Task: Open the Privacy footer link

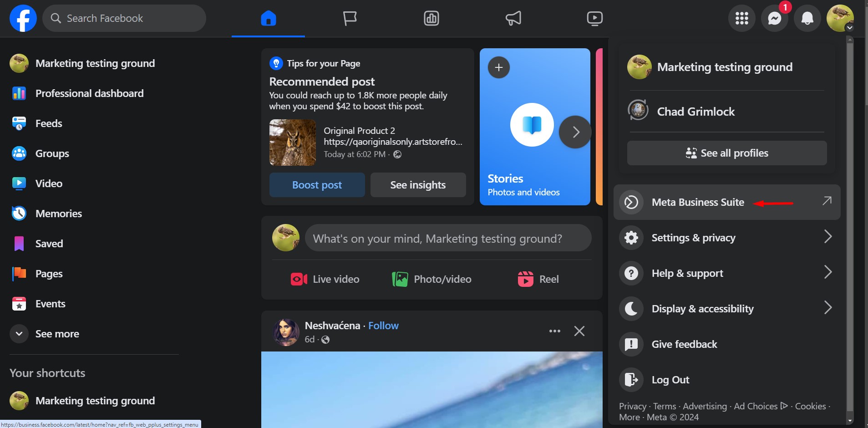Action: tap(633, 406)
